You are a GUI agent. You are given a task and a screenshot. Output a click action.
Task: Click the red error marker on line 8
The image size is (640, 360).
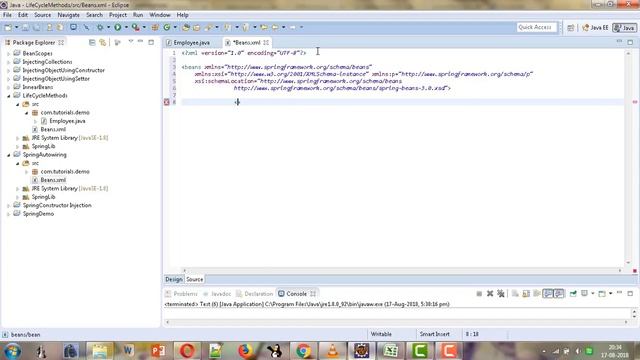pos(167,102)
